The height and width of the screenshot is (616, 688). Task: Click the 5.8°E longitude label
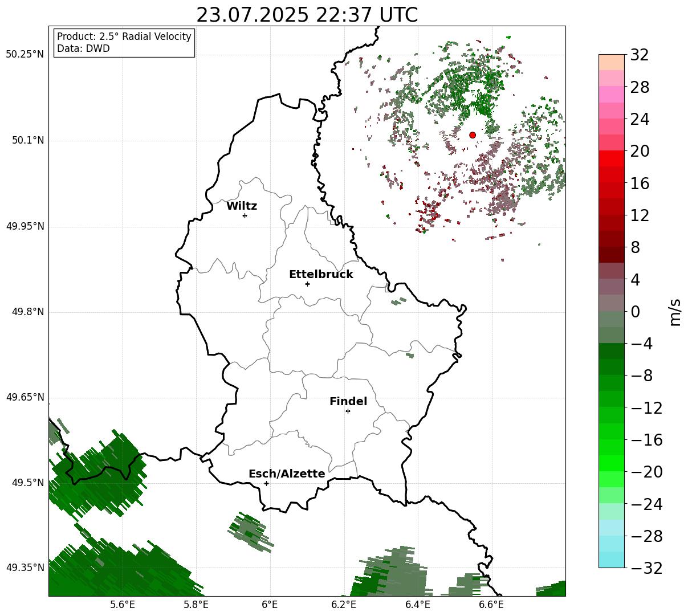[196, 605]
